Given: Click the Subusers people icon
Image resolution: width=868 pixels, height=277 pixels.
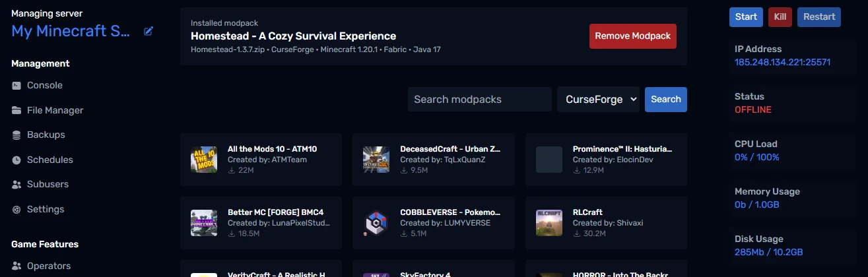Looking at the screenshot, I should (17, 185).
